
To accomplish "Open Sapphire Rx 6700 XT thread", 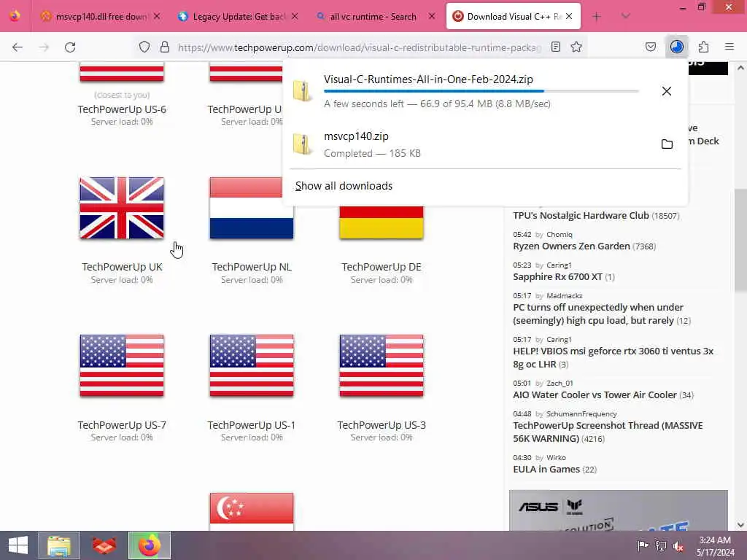I will tap(557, 276).
